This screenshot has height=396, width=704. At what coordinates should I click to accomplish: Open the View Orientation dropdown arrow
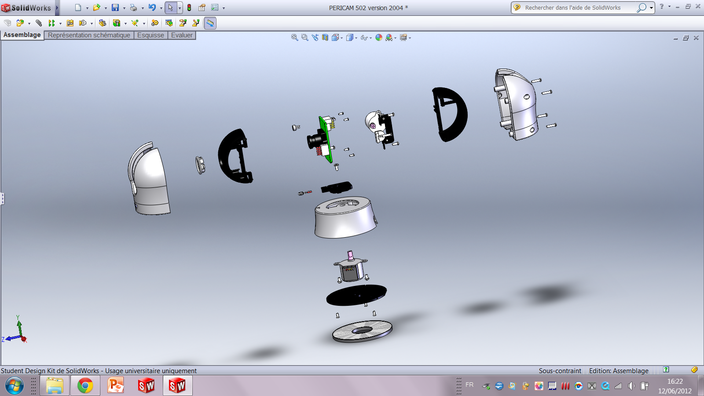(342, 38)
